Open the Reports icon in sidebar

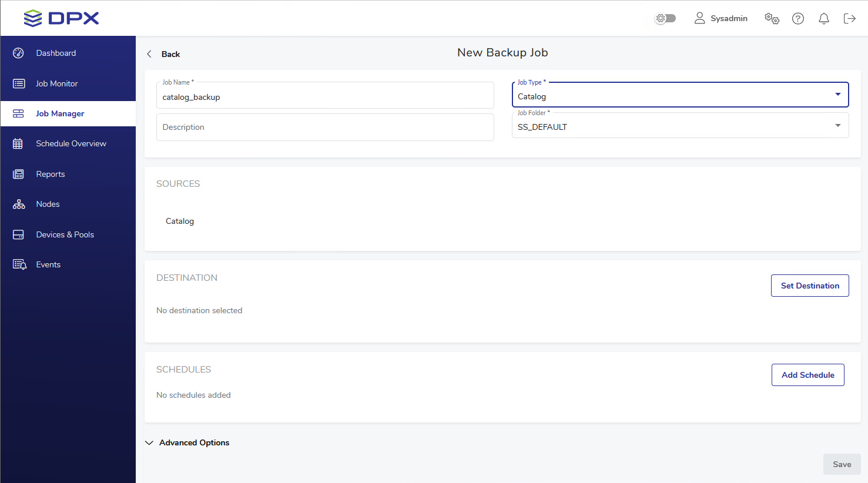click(18, 174)
